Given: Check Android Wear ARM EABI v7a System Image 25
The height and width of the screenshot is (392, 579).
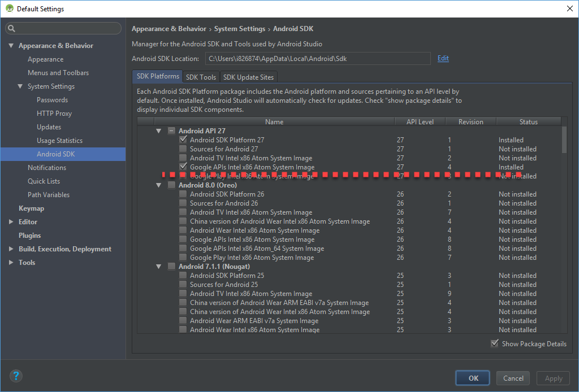Looking at the screenshot, I should 183,320.
